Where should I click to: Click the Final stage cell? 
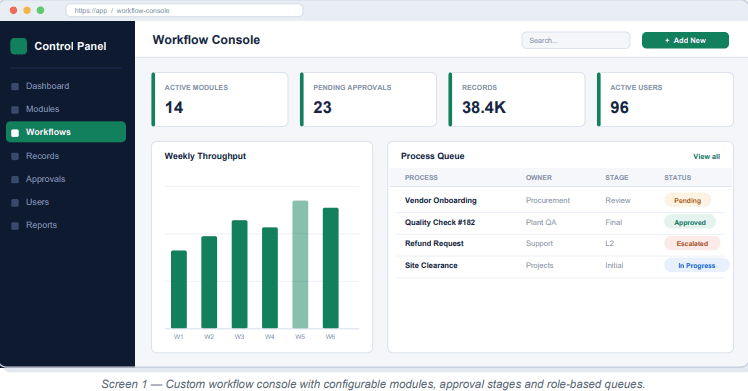[613, 222]
